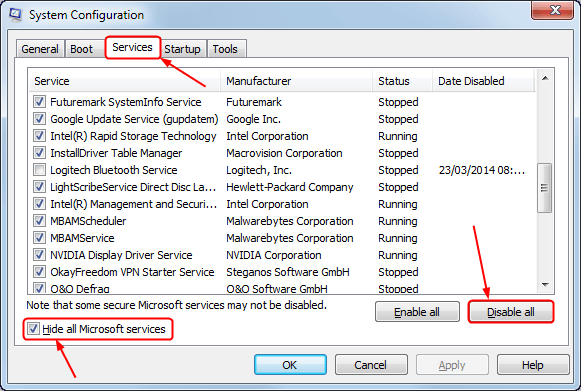
Task: Confirm with the OK button
Action: tap(290, 365)
